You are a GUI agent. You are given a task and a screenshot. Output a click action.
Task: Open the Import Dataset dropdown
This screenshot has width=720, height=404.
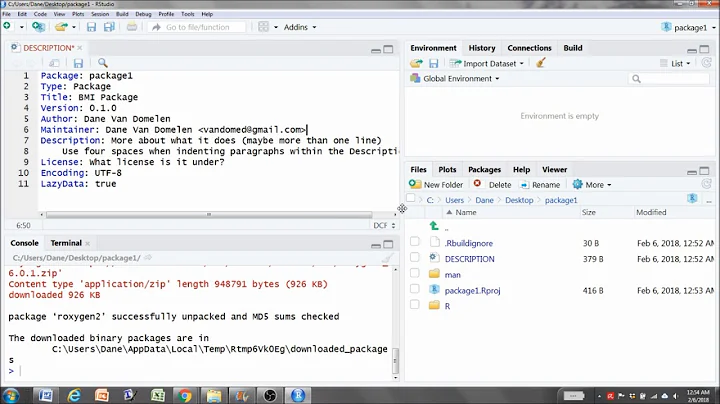[487, 63]
